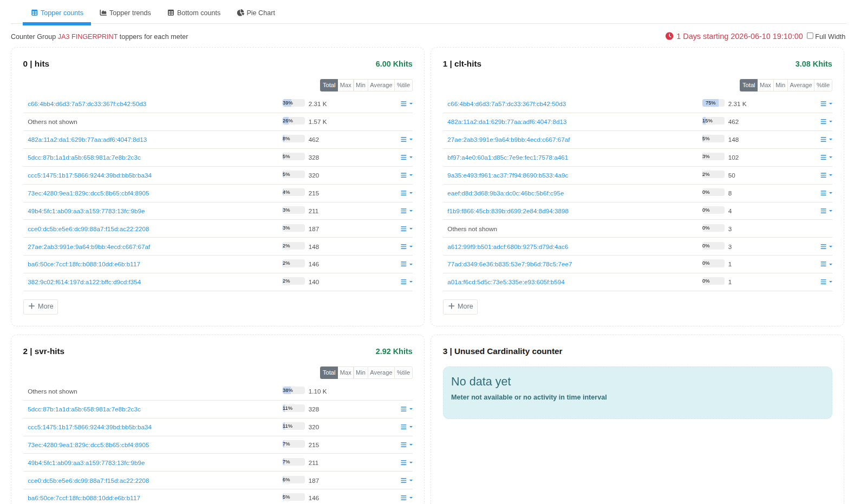Click 39% progress bar in hits panel
This screenshot has width=854, height=504.
[294, 103]
